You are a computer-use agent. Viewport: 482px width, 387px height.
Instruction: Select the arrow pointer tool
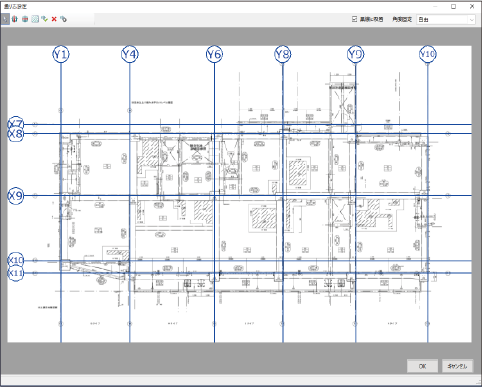coord(5,19)
